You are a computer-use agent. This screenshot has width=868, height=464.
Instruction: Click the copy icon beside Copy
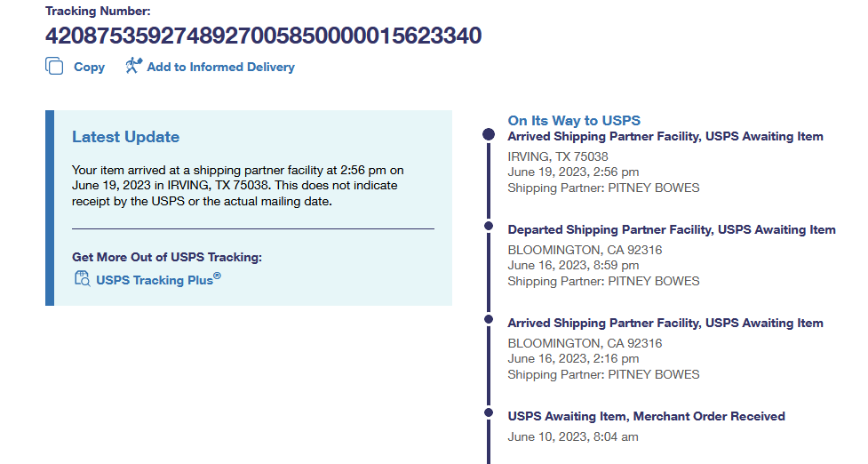(54, 67)
